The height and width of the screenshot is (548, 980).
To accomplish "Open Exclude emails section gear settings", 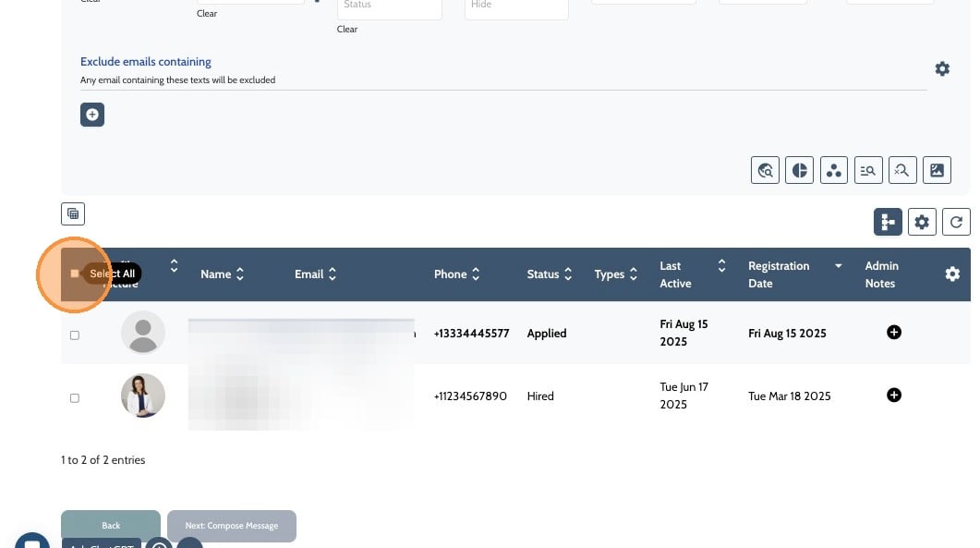I will tap(942, 68).
